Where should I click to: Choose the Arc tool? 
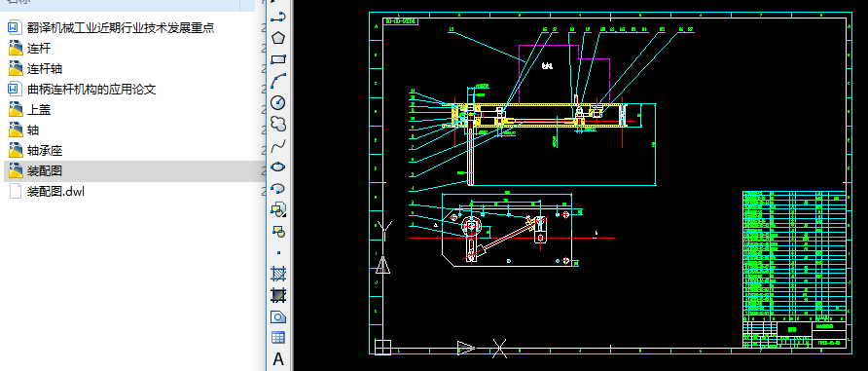coord(278,81)
